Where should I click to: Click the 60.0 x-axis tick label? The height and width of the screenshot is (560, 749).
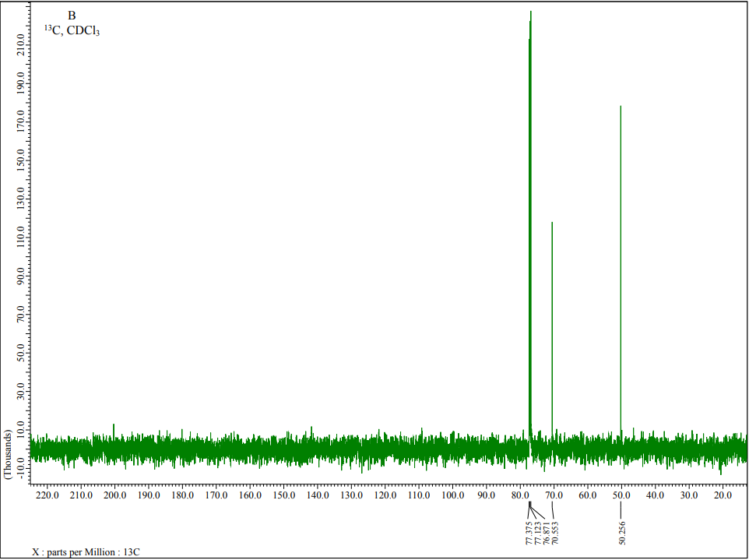click(x=588, y=495)
